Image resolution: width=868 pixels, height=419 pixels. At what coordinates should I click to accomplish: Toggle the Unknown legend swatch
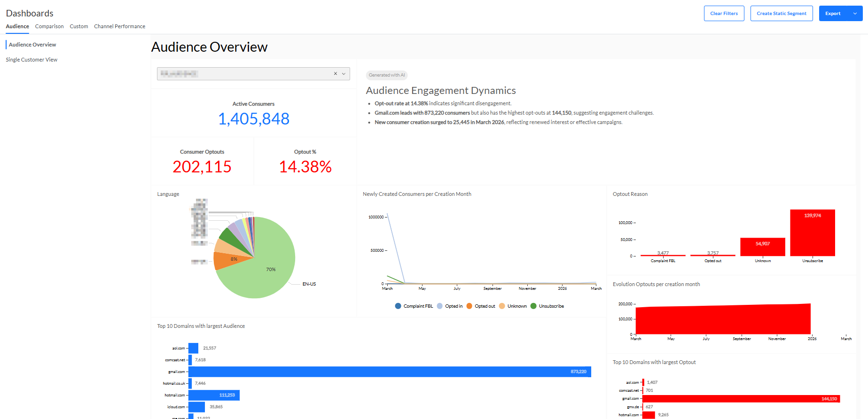click(502, 306)
